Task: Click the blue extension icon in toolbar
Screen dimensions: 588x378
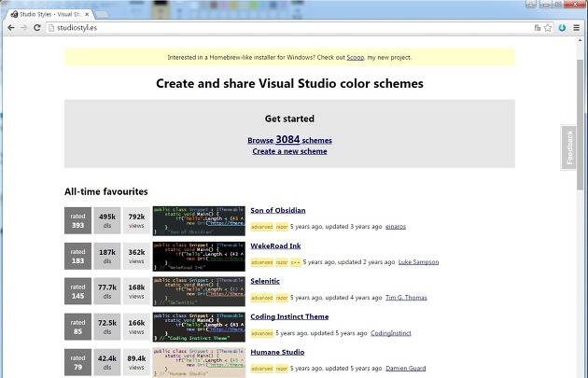Action: click(562, 28)
